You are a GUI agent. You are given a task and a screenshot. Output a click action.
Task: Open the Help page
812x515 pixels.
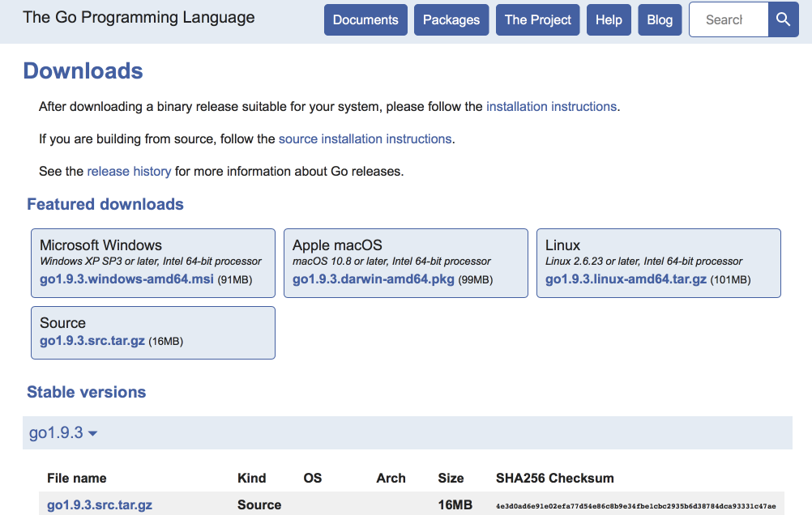[x=609, y=19]
